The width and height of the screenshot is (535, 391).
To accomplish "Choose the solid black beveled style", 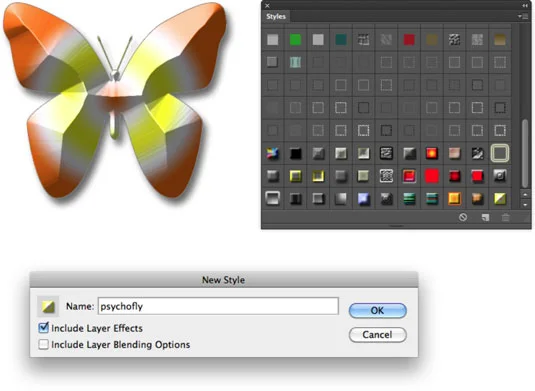I will (295, 154).
